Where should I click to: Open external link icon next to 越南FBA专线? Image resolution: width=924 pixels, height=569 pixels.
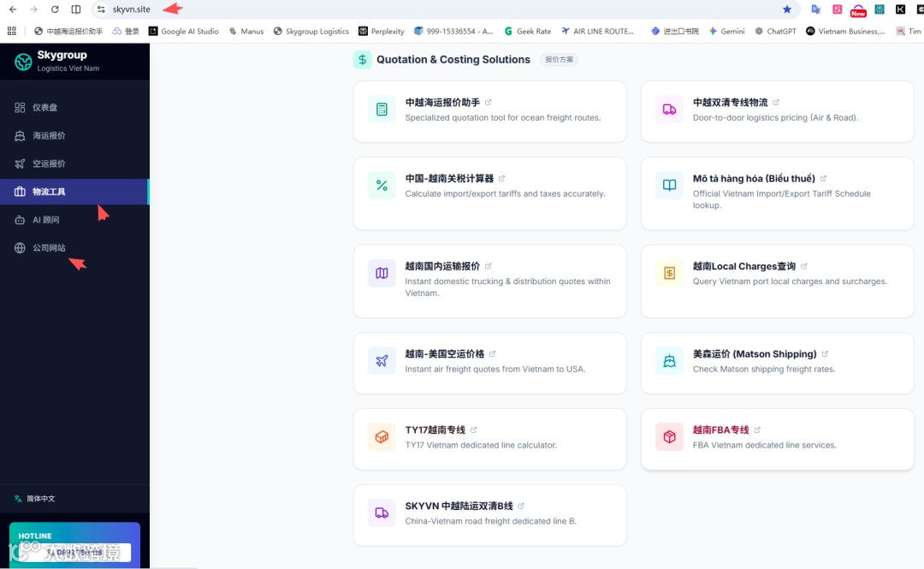pyautogui.click(x=757, y=430)
